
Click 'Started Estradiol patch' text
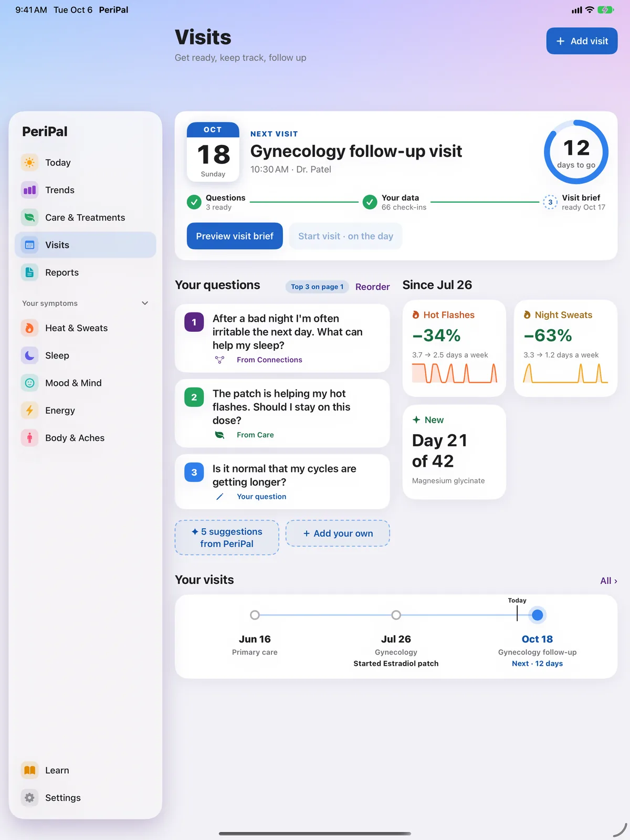(396, 664)
